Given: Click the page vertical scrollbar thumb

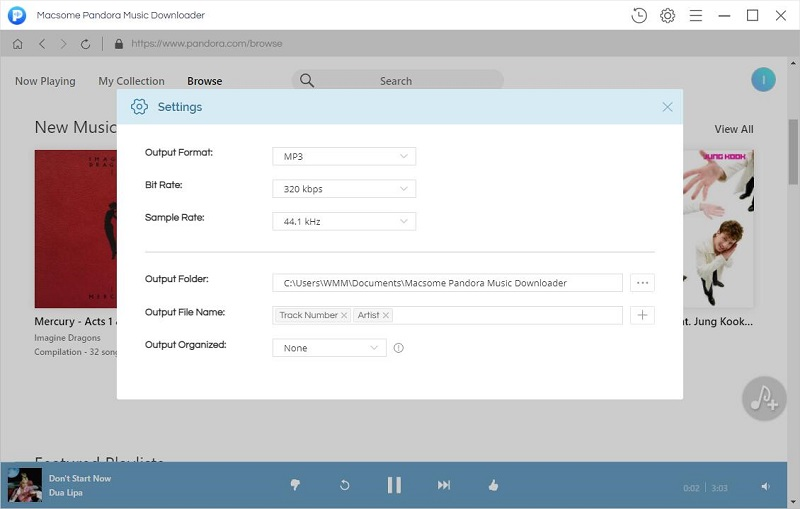Looking at the screenshot, I should click(x=793, y=152).
